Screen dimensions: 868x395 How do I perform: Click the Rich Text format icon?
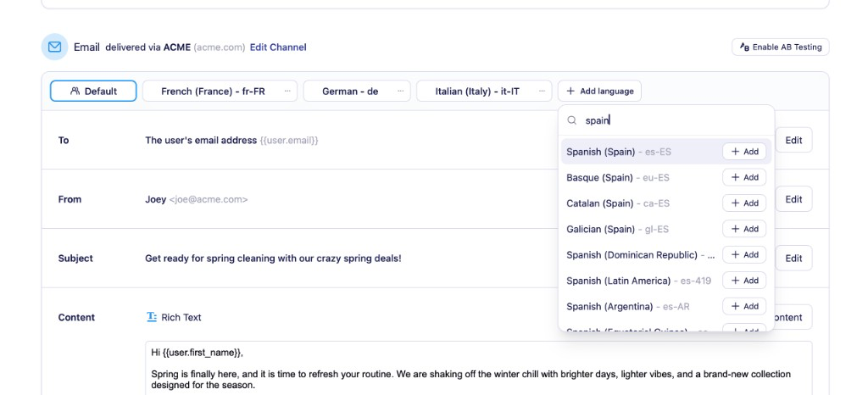(152, 317)
